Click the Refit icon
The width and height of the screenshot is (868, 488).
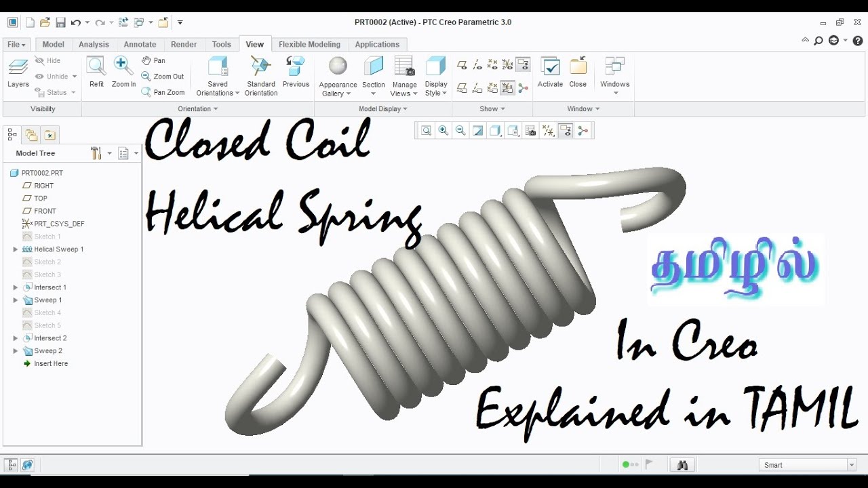97,73
